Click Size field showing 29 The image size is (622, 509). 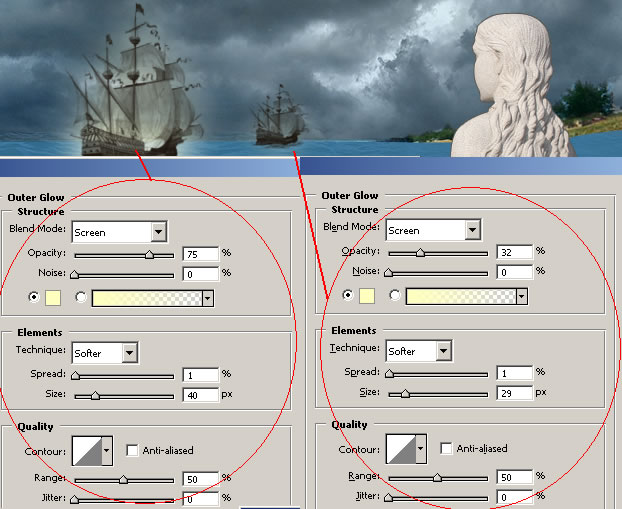(514, 393)
